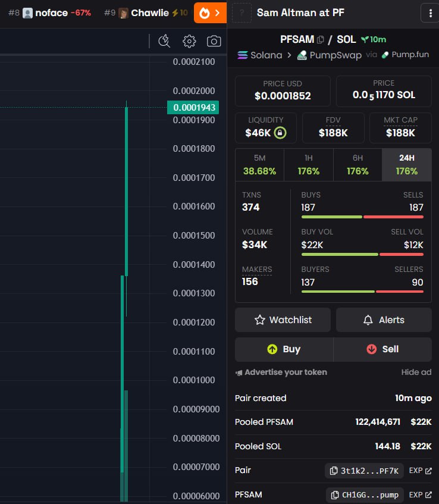Click the Solana chain link
Viewport: 439px width, 504px height.
tap(260, 55)
